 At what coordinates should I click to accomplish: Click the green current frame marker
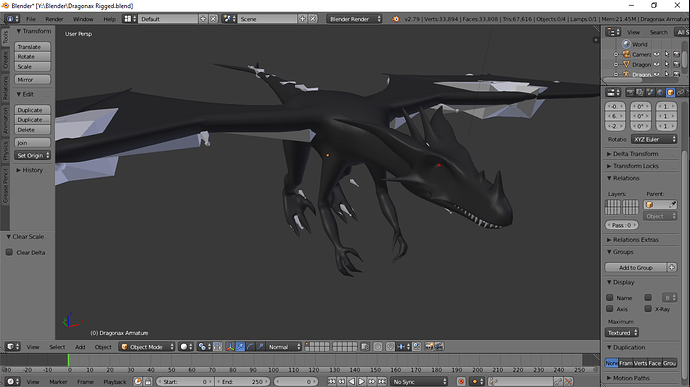click(x=68, y=360)
